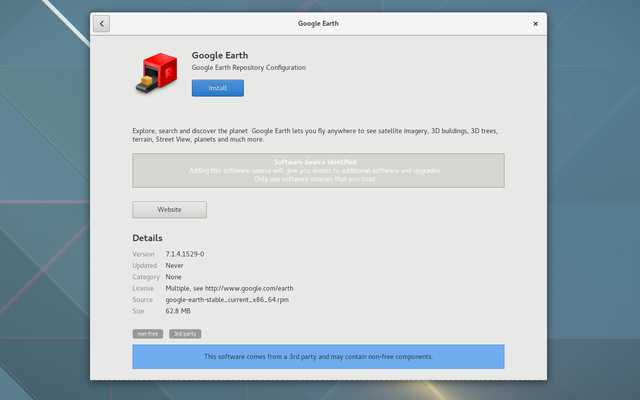
Task: Click the License text with google.com/earth URL
Action: pyautogui.click(x=229, y=288)
